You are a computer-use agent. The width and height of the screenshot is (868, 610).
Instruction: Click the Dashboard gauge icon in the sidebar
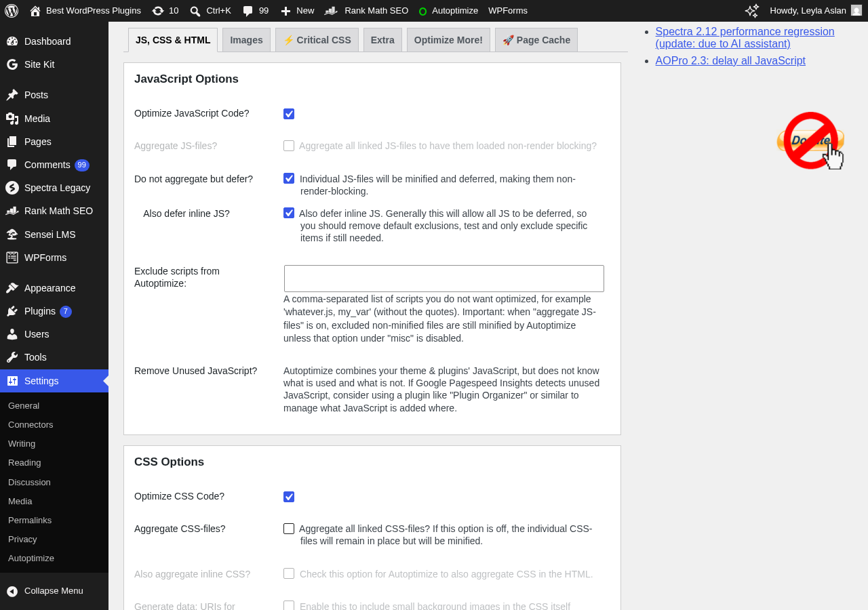coord(12,41)
